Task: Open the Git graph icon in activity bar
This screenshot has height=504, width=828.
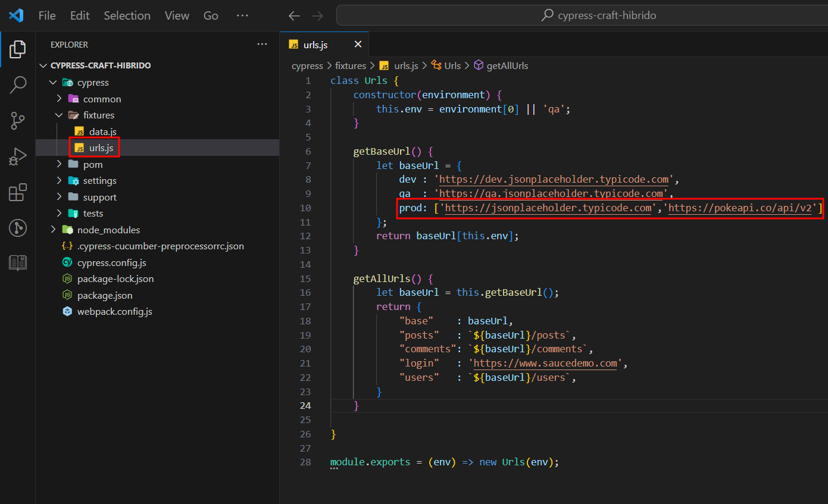Action: click(18, 227)
